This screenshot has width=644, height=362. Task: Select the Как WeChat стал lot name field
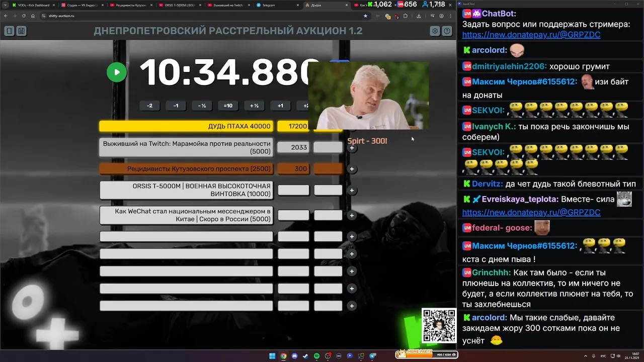(186, 215)
